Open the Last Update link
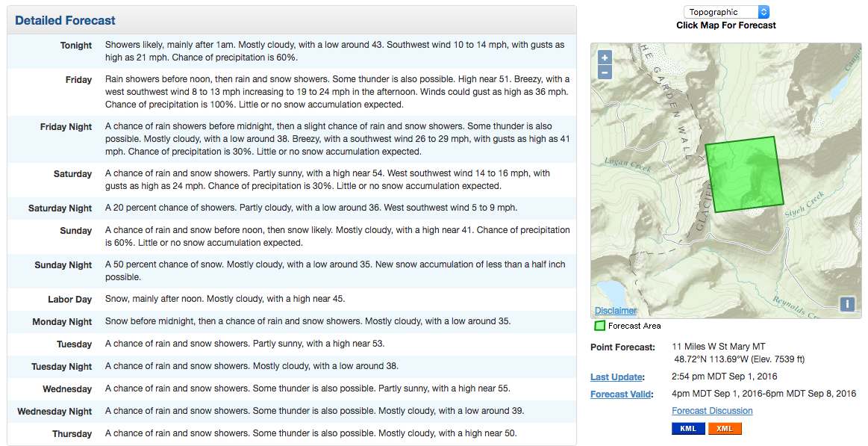 point(617,377)
